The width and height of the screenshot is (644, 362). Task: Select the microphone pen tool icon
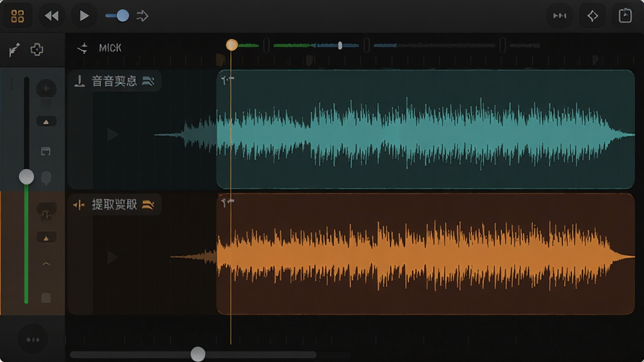14,50
